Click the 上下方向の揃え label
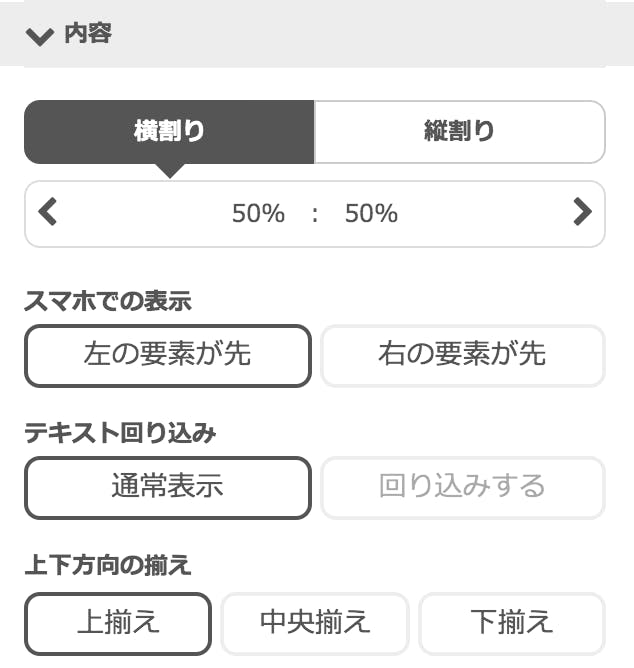634x668 pixels. point(108,565)
